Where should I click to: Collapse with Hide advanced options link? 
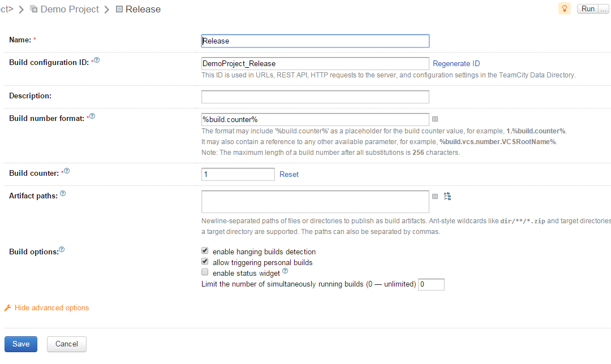[x=51, y=308]
